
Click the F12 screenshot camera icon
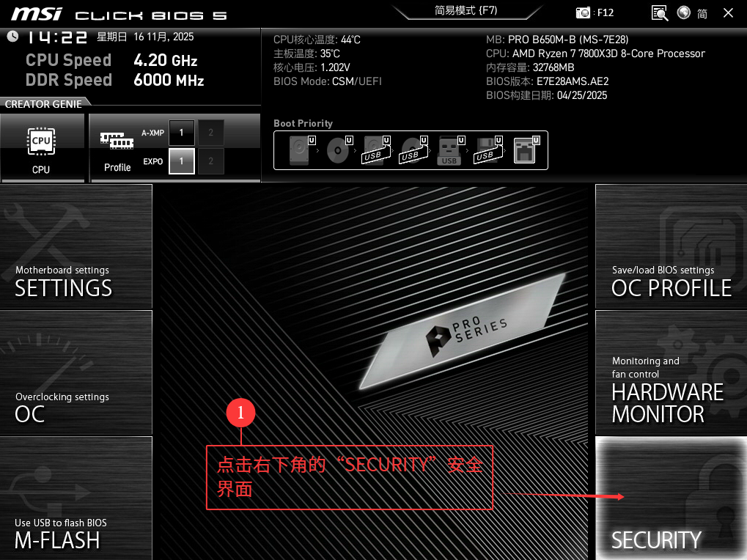coord(584,12)
